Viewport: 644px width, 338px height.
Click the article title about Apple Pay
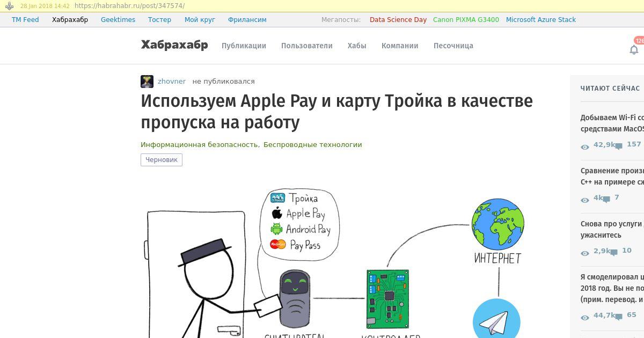pyautogui.click(x=336, y=112)
